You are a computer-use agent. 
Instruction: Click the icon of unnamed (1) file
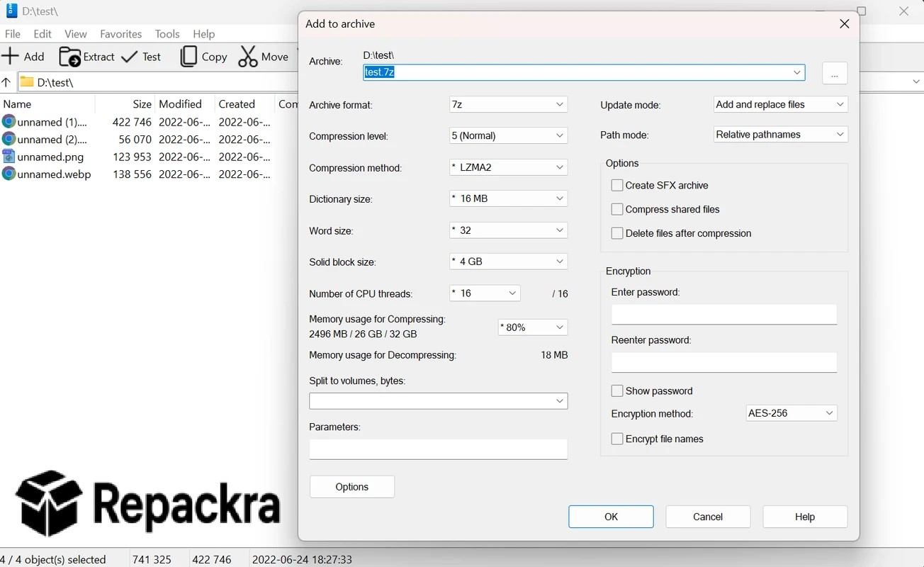tap(9, 122)
